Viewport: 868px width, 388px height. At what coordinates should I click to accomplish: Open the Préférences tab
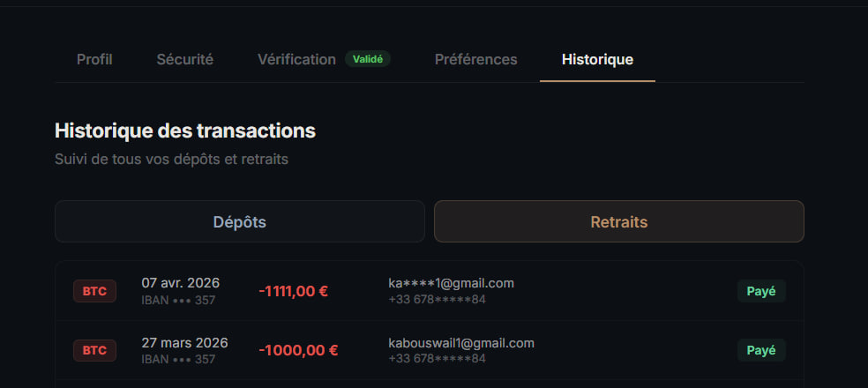(475, 59)
